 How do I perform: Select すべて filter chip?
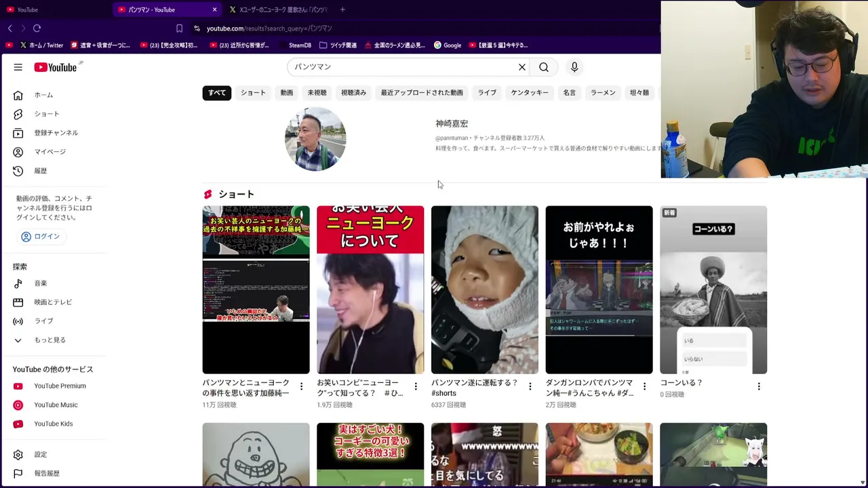coord(217,93)
